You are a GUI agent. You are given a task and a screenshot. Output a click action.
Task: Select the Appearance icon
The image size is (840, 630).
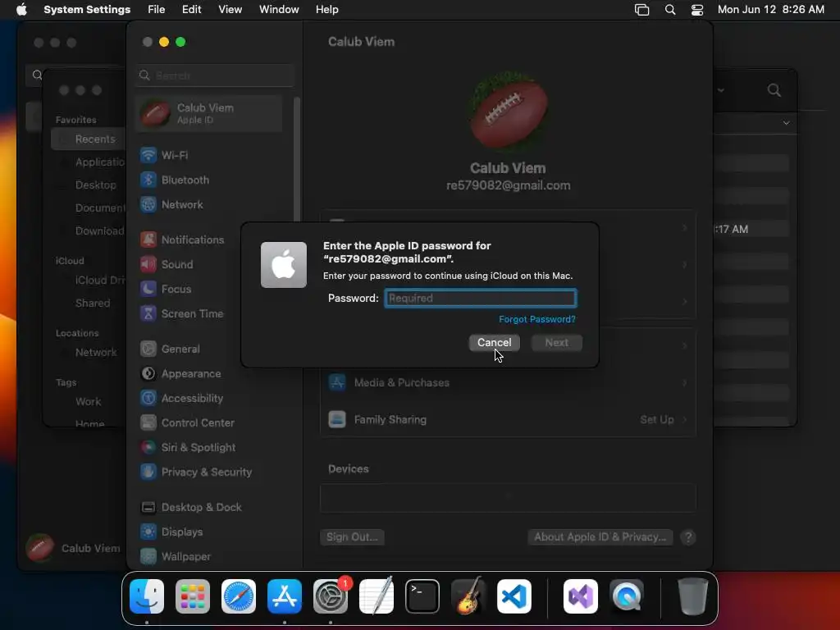click(x=148, y=373)
